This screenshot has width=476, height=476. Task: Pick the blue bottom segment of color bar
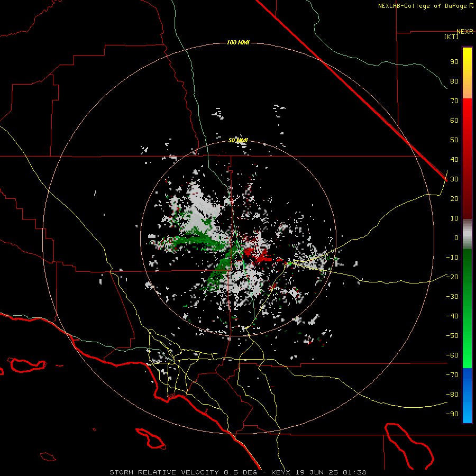pos(467,396)
